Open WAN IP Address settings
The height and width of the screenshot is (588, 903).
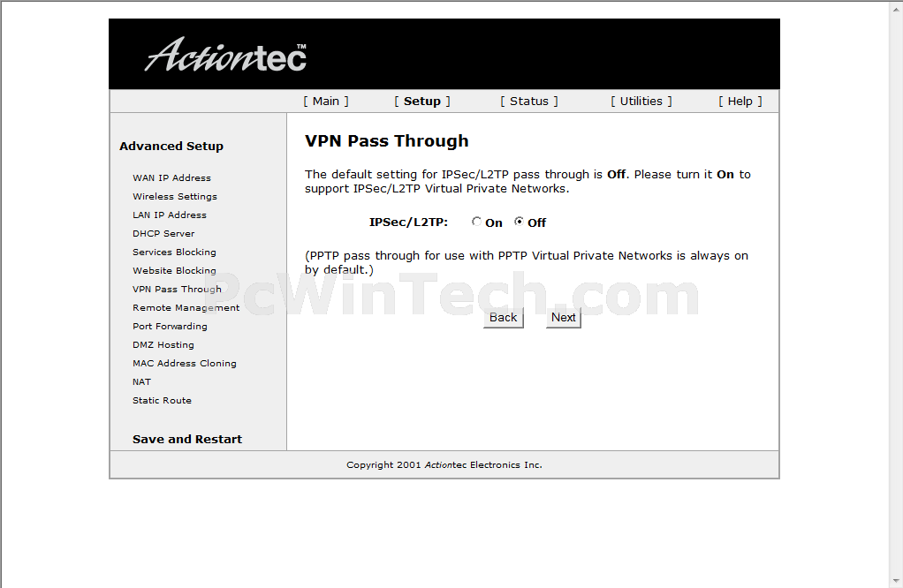[x=171, y=177]
